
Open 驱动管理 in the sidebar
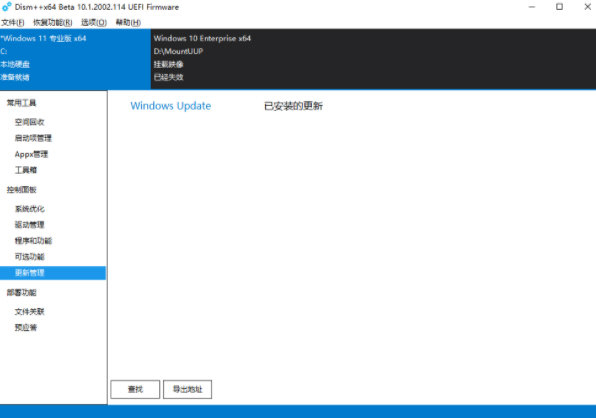click(x=30, y=225)
